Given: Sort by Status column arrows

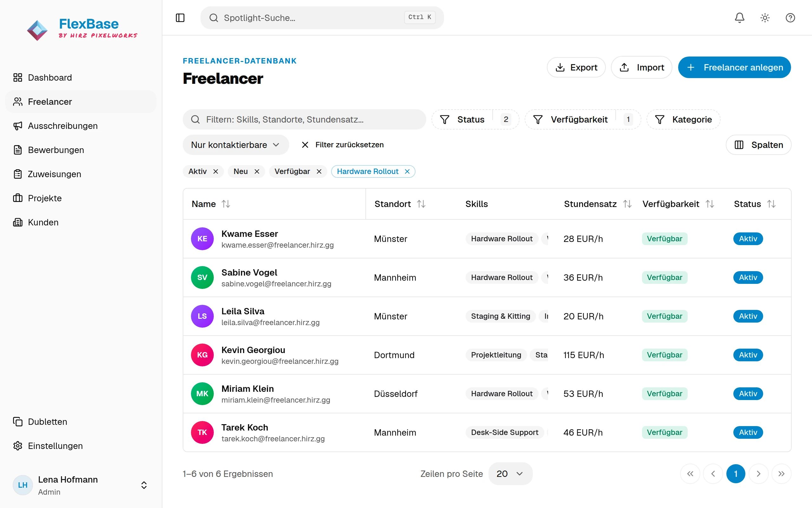Looking at the screenshot, I should coord(771,204).
